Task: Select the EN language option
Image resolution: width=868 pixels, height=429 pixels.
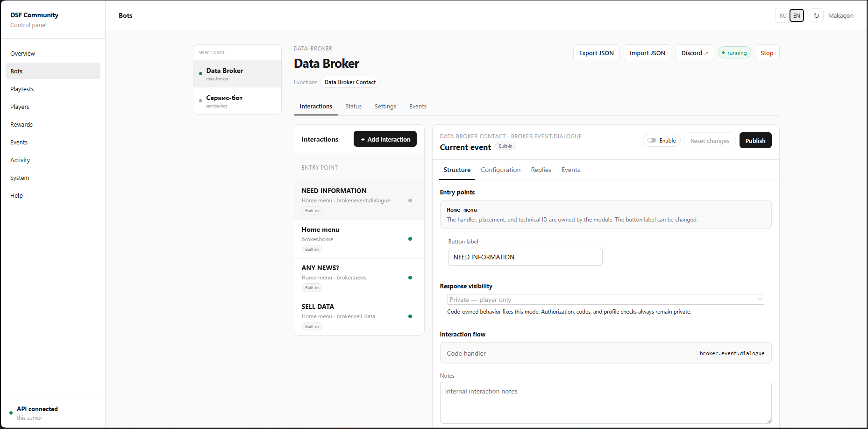Action: point(797,15)
